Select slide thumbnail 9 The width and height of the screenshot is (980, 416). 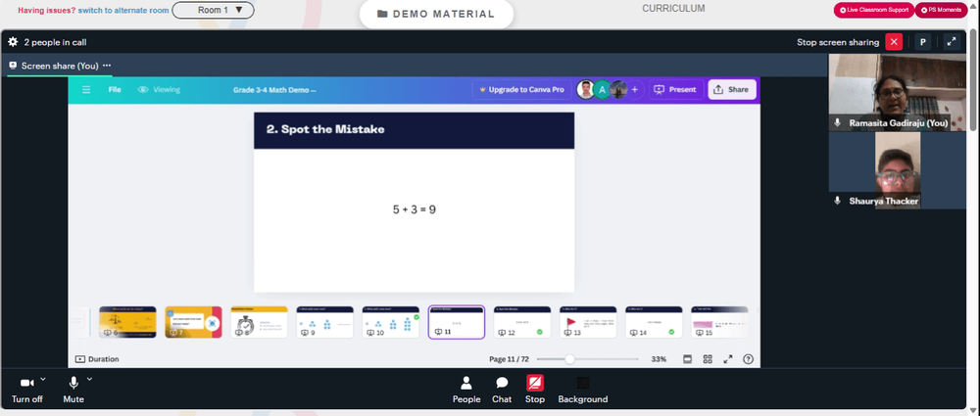[x=325, y=322]
